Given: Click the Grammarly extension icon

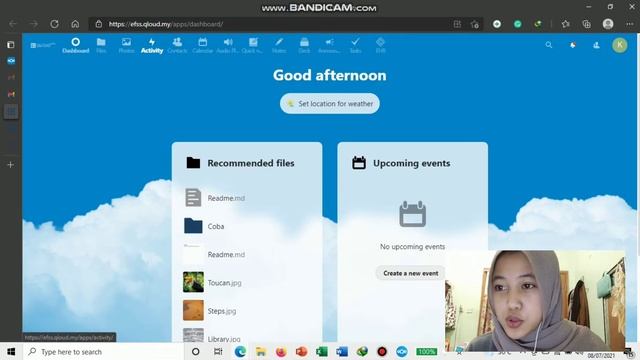Looking at the screenshot, I should (518, 24).
